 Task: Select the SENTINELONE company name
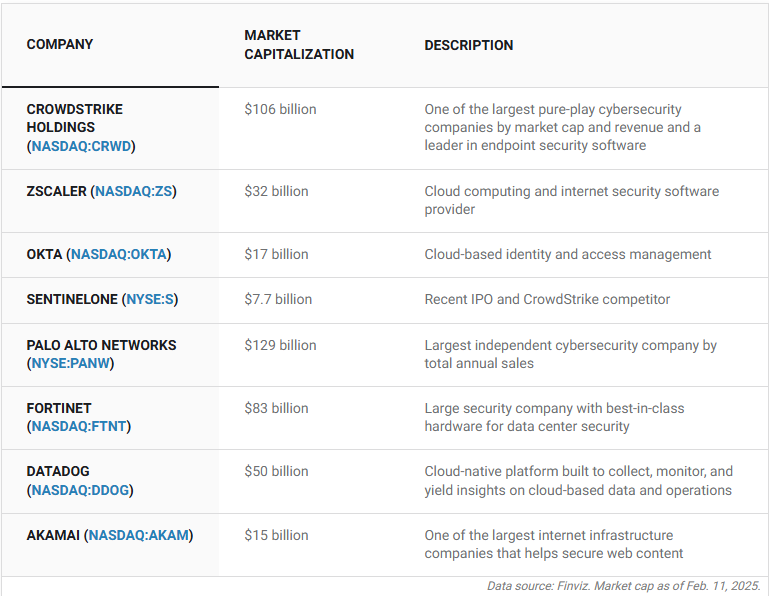72,299
